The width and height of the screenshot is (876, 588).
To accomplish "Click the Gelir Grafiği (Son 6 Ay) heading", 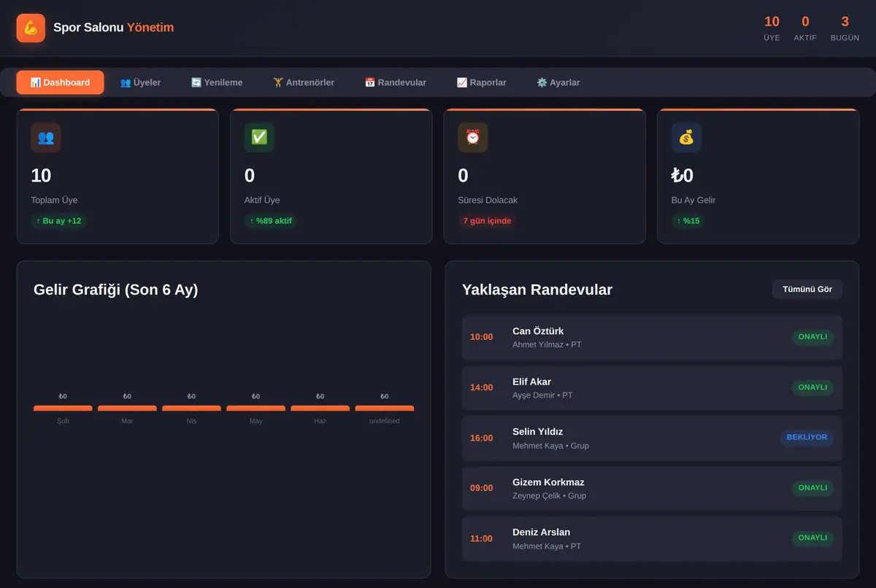I will [x=116, y=290].
